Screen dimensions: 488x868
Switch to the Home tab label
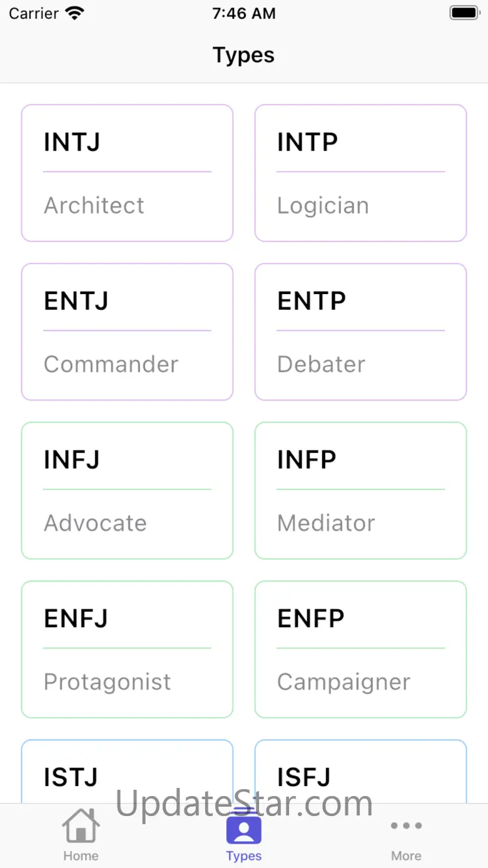pos(81,855)
